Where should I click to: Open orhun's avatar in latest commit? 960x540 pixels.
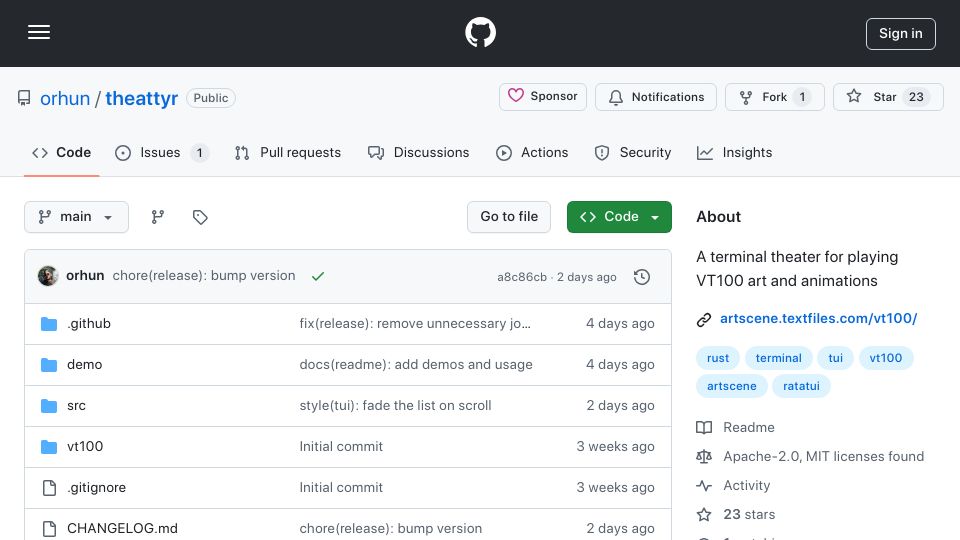click(x=48, y=276)
